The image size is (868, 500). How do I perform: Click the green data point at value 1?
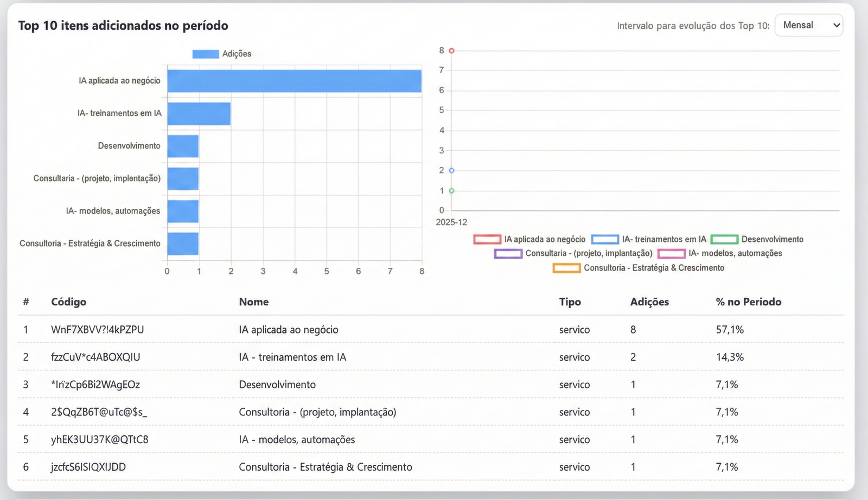click(x=451, y=191)
